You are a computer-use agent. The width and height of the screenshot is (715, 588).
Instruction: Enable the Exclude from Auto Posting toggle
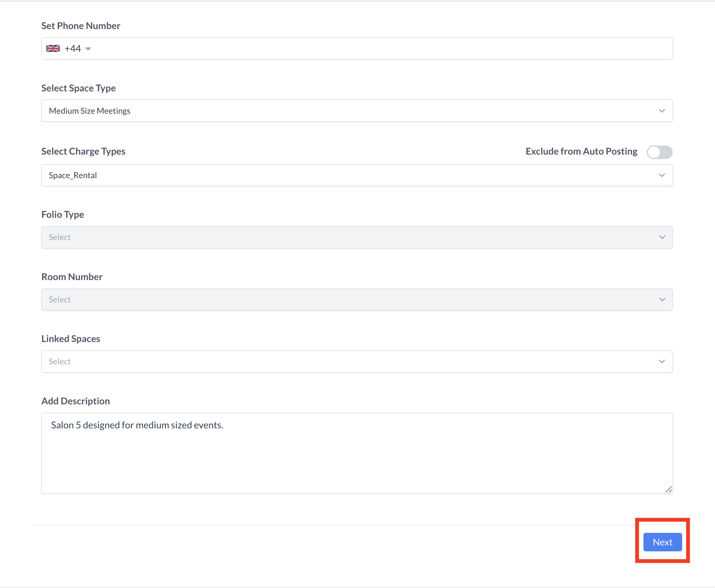(x=659, y=152)
